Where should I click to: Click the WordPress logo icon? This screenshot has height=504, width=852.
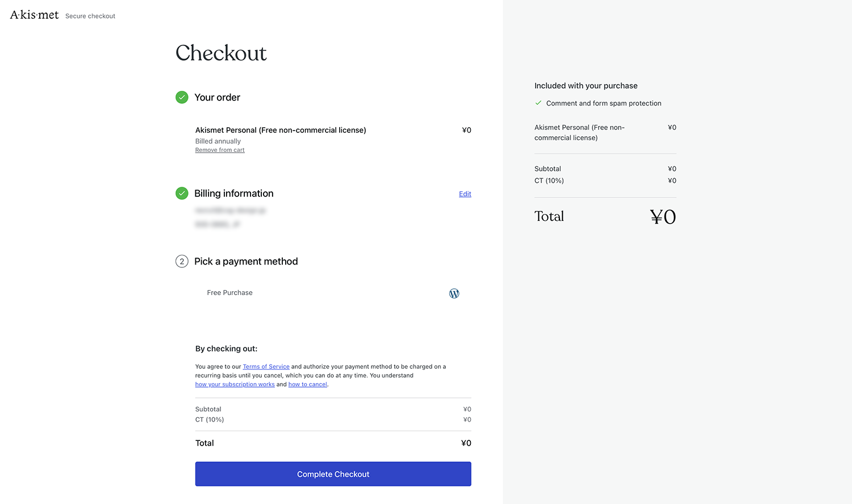click(x=454, y=293)
